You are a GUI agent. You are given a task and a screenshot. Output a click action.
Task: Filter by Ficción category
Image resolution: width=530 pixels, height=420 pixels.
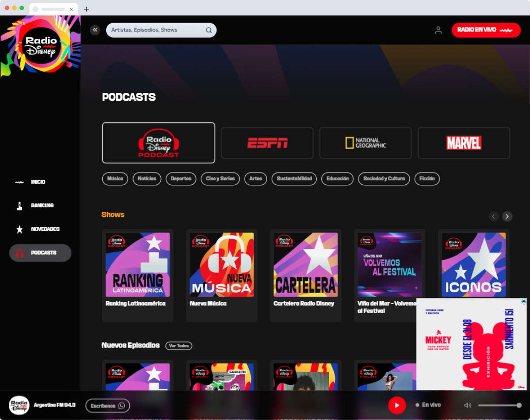[427, 179]
